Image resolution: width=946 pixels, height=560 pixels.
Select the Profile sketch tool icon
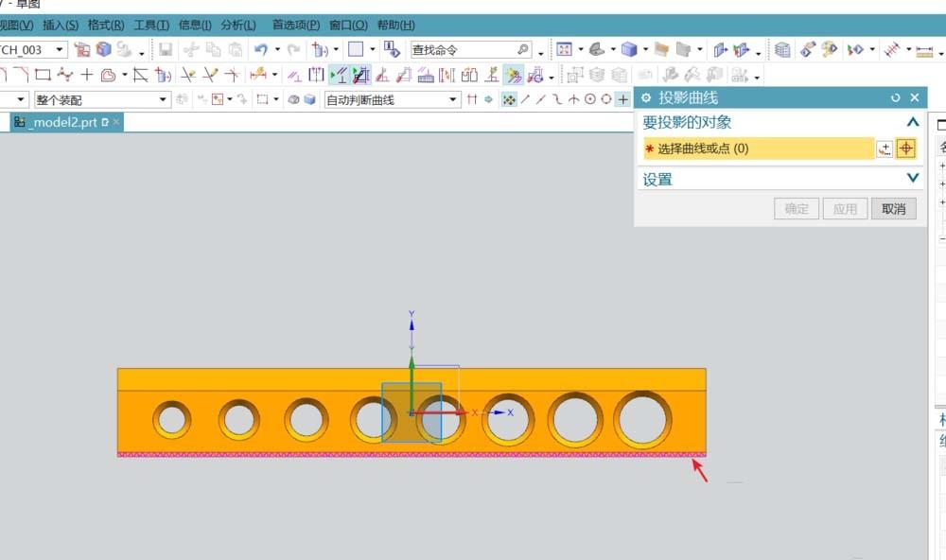tap(8, 74)
